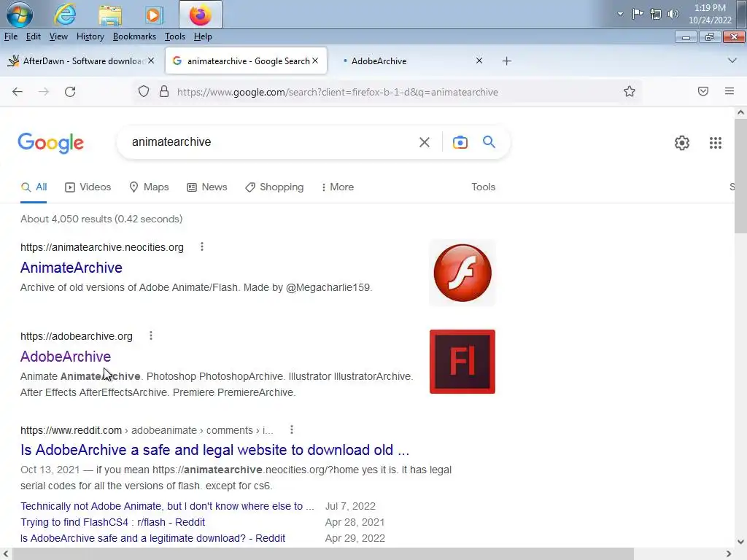Click the Fl Adobe Flash thumbnail

pos(462,362)
